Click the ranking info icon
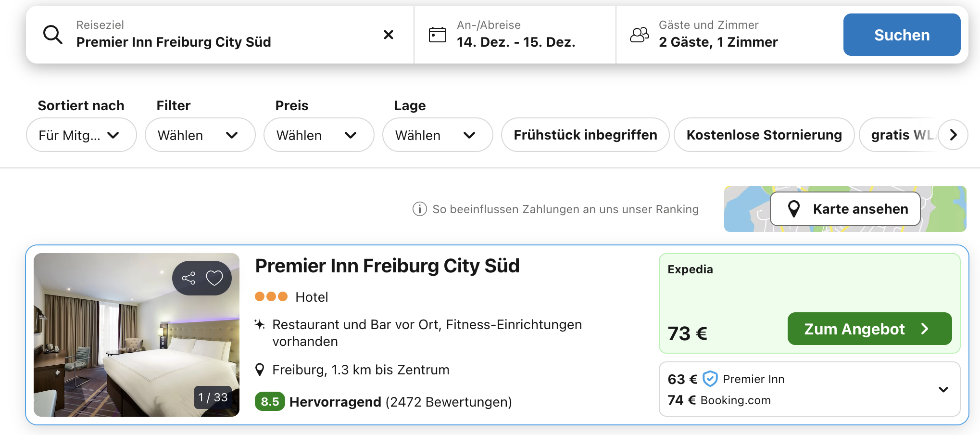This screenshot has height=435, width=980. coord(419,209)
